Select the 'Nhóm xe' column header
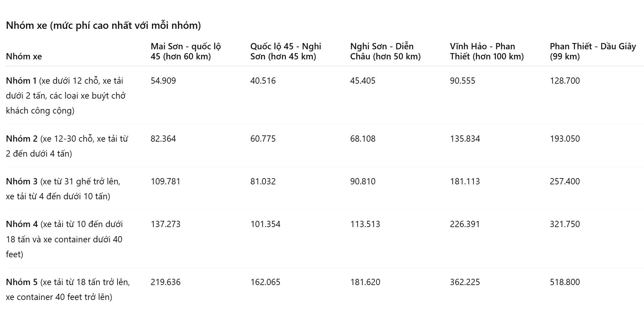Image resolution: width=644 pixels, height=334 pixels. click(24, 56)
